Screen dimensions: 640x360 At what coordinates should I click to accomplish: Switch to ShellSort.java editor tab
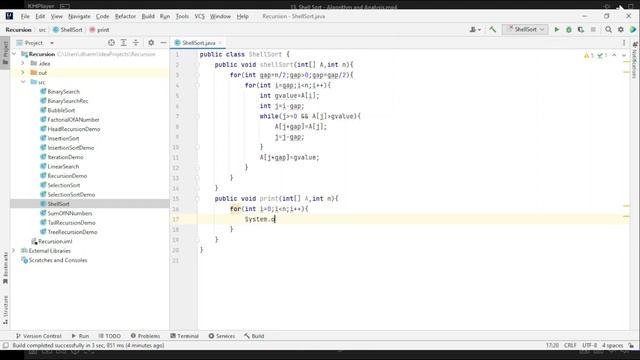pyautogui.click(x=198, y=42)
